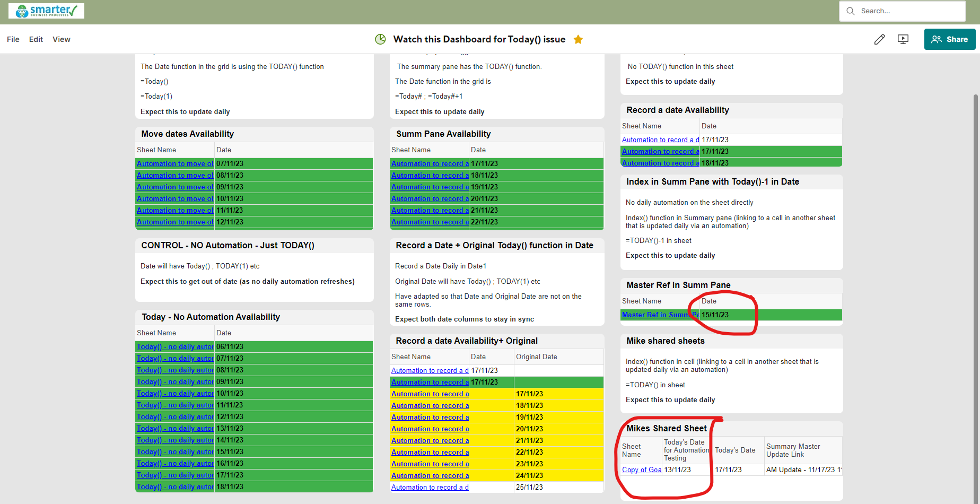Screen dimensions: 980x504
Task: Click Mike shared sheets widget title
Action: click(666, 341)
